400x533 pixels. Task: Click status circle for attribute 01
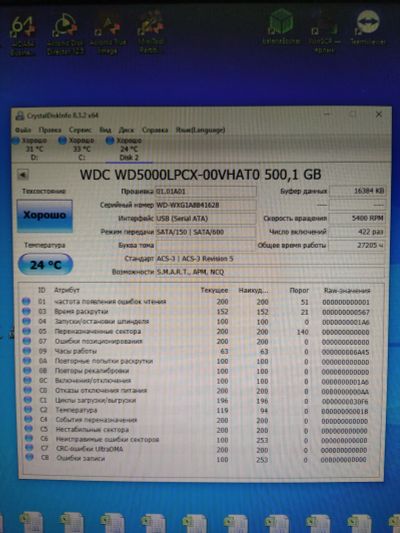(x=26, y=301)
